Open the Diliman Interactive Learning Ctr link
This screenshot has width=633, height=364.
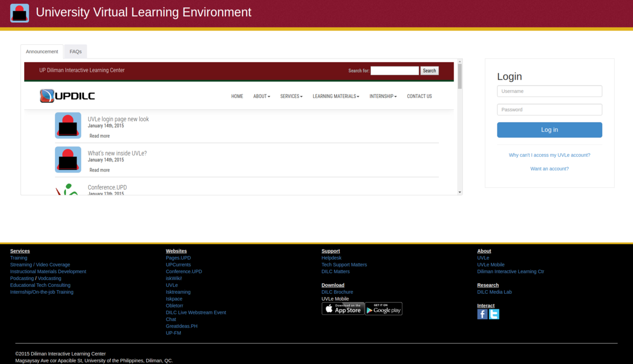tap(511, 272)
